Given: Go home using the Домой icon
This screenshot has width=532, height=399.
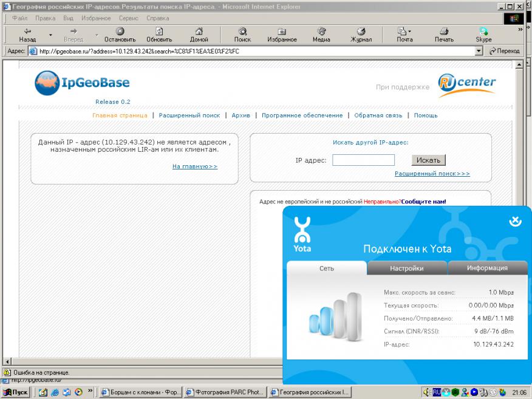Looking at the screenshot, I should (199, 31).
